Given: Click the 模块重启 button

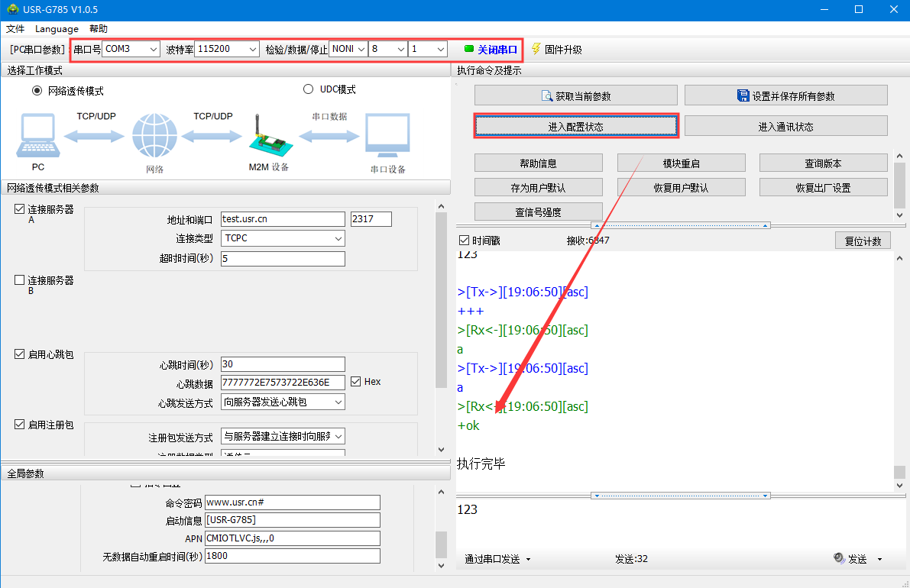Looking at the screenshot, I should click(x=681, y=163).
